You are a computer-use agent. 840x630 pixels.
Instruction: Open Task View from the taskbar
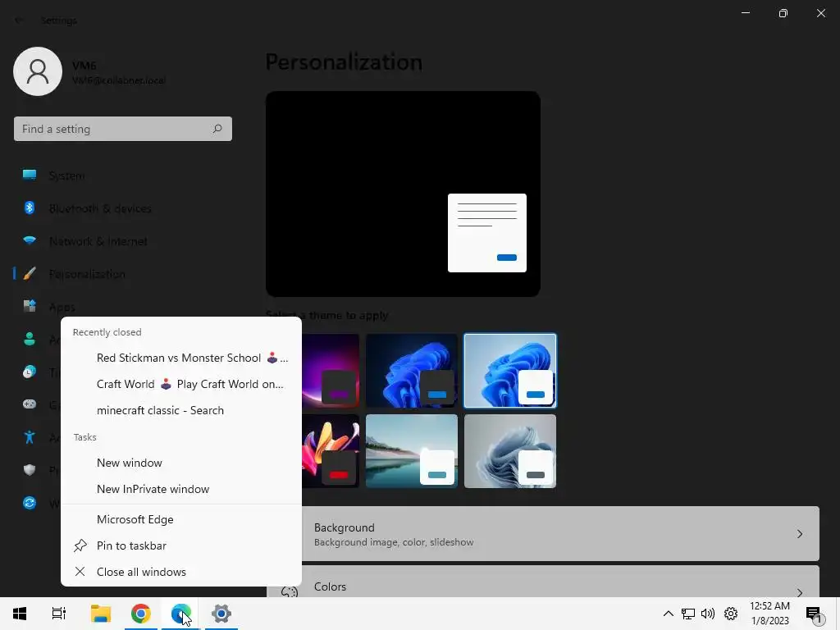(x=59, y=614)
